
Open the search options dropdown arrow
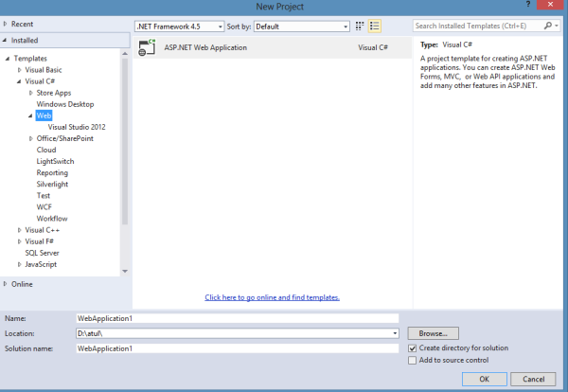tap(557, 26)
